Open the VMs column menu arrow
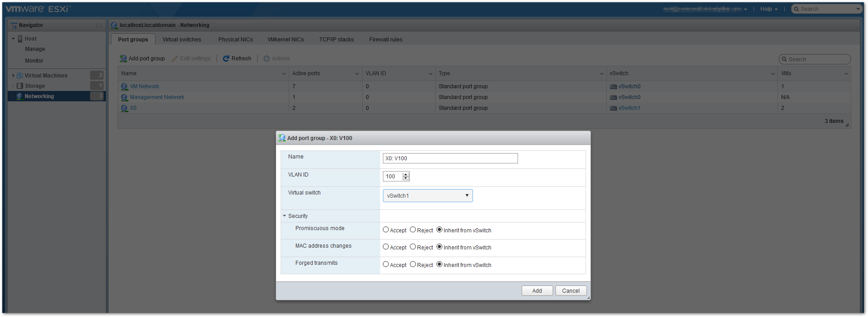868x317 pixels. [846, 74]
